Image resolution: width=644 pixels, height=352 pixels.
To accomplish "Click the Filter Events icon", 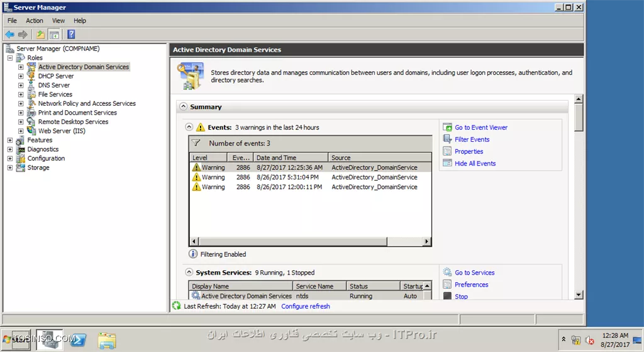I will tap(447, 139).
